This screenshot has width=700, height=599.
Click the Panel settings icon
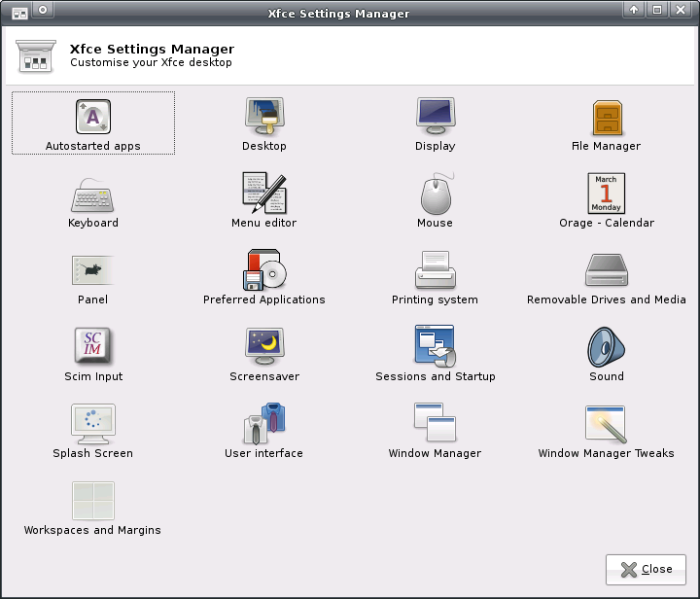coord(93,270)
